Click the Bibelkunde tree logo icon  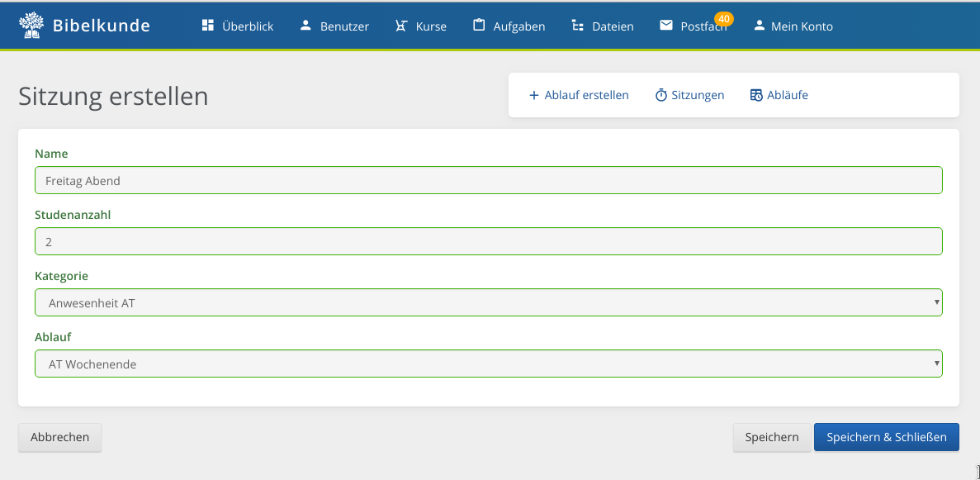click(31, 25)
